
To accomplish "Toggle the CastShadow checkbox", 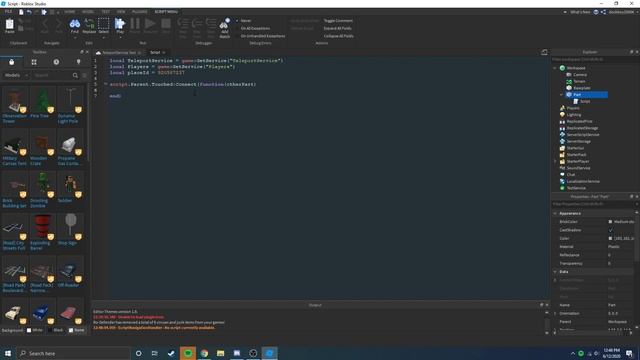I will click(x=611, y=230).
